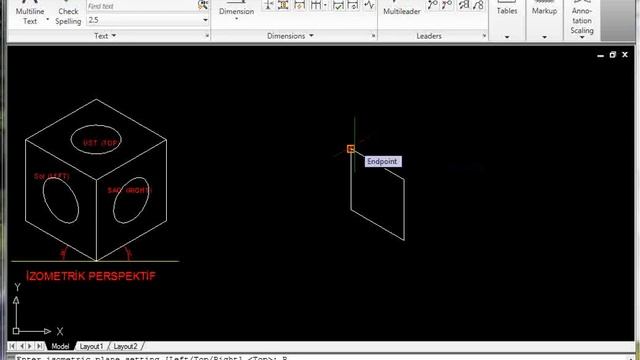Restore down the drawing window
Screen dimensions: 640x360
tap(613, 55)
